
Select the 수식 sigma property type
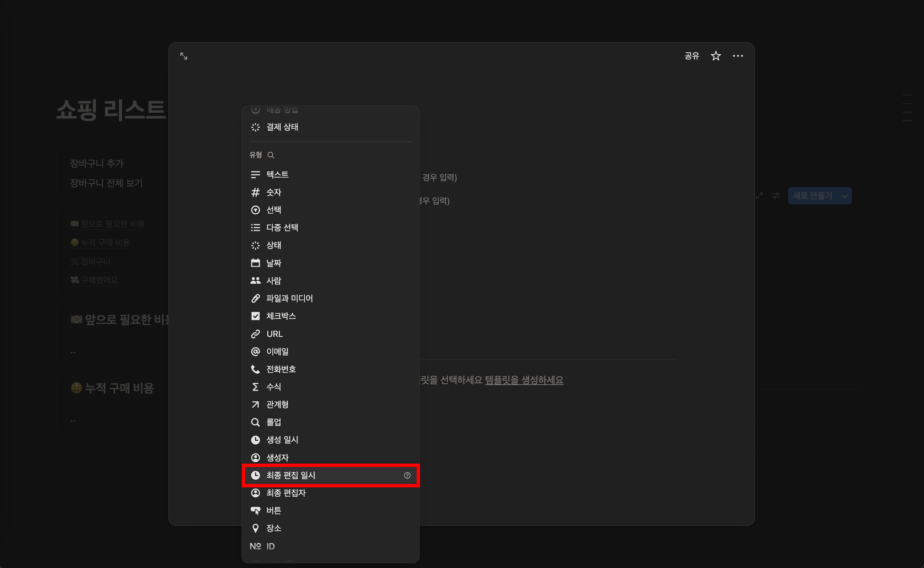pyautogui.click(x=273, y=387)
